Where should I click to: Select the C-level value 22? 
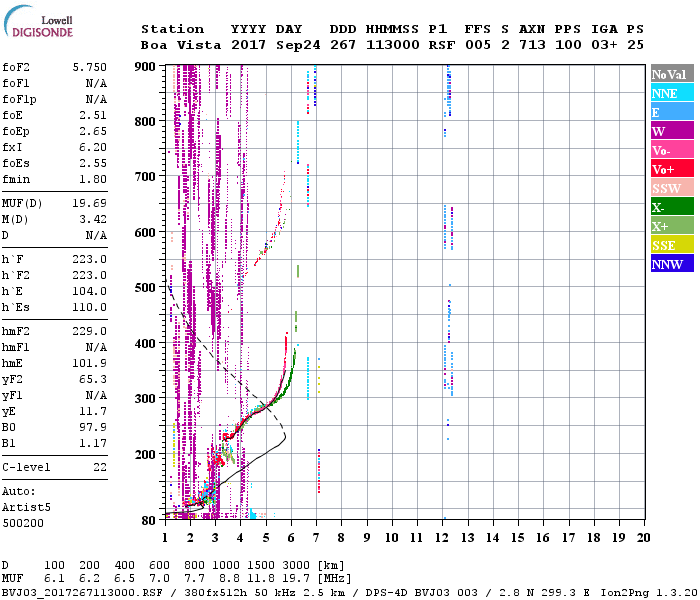pos(99,467)
